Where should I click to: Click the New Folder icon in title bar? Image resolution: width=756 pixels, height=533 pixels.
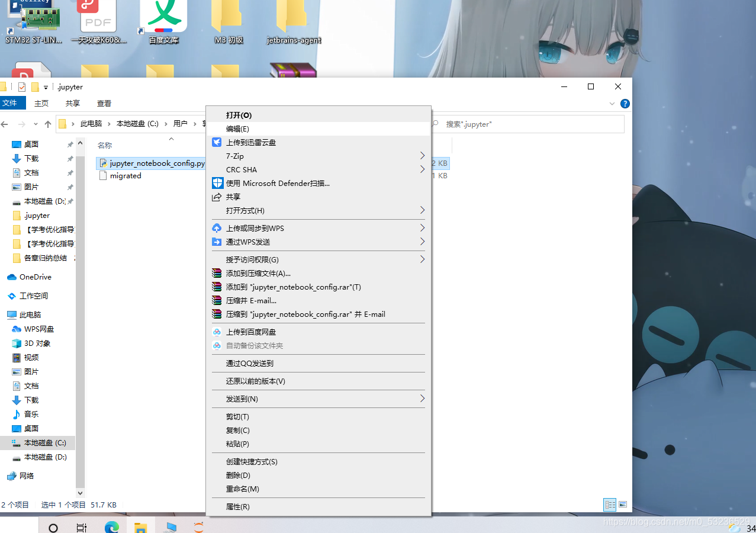point(35,87)
